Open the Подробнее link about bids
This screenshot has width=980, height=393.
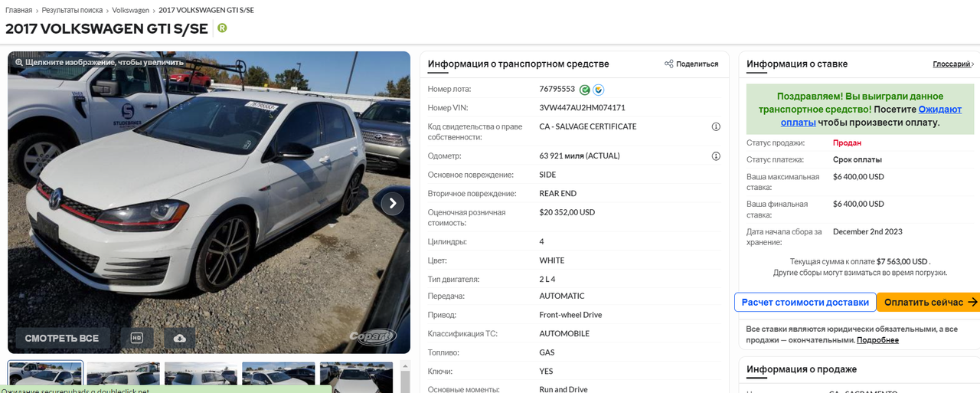[877, 340]
